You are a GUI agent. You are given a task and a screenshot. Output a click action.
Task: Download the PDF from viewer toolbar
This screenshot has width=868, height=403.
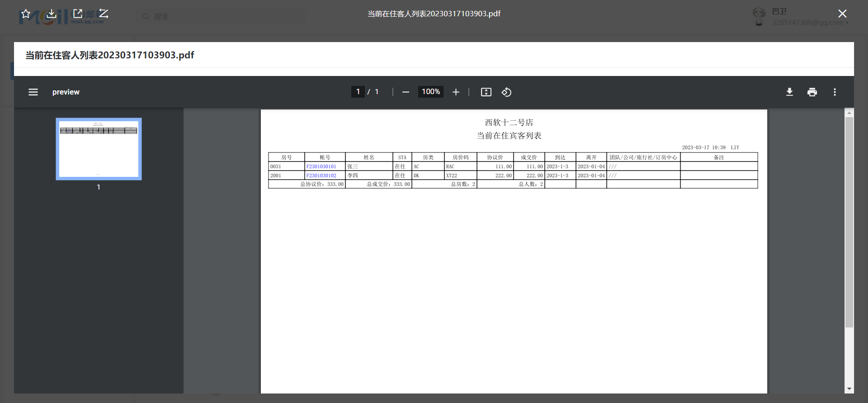click(789, 92)
